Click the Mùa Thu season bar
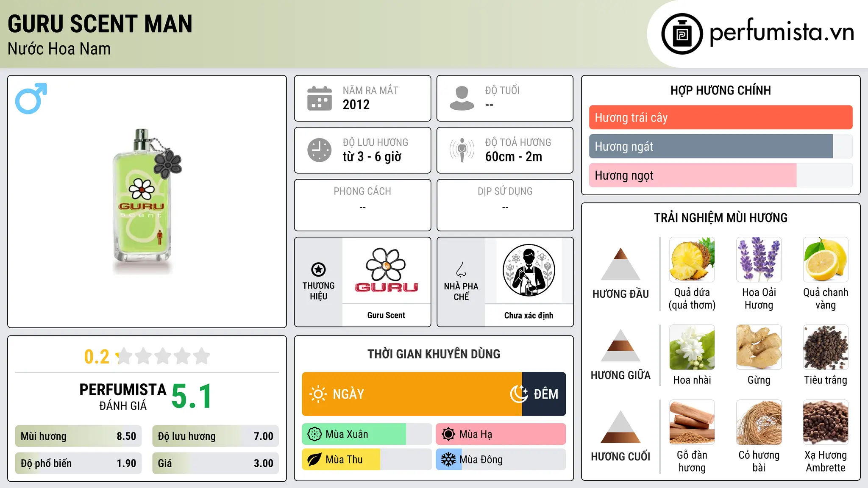 pyautogui.click(x=367, y=460)
